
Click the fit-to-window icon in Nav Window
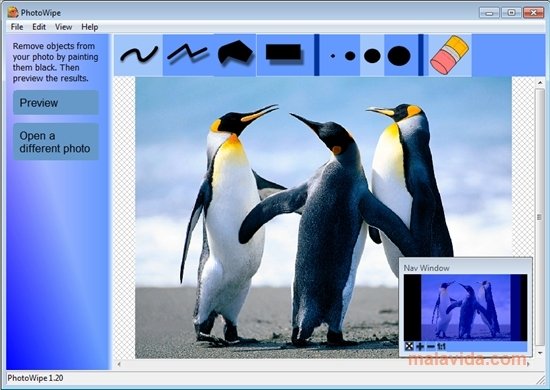[409, 347]
